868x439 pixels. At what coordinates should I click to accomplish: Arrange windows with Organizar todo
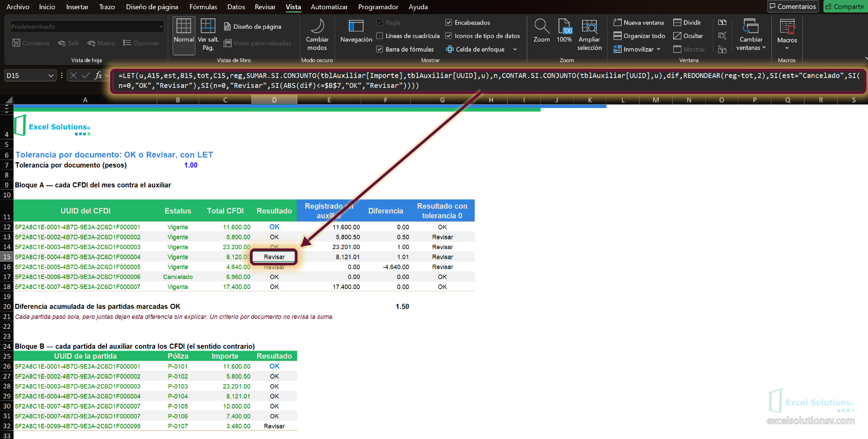pos(639,36)
